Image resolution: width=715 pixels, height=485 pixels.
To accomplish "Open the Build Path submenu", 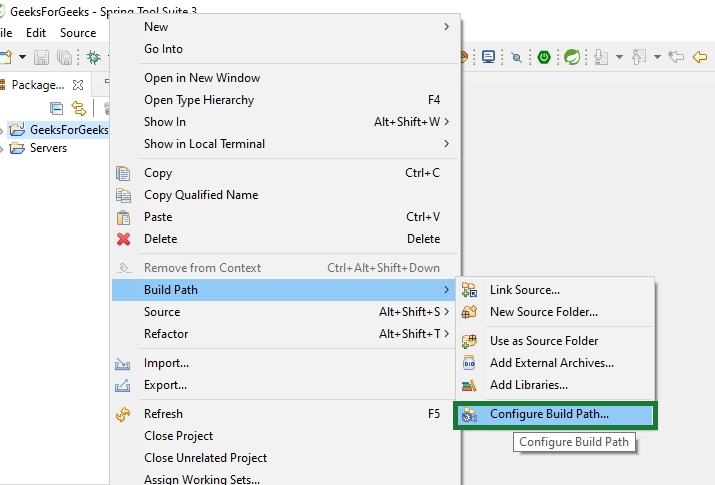I will [284, 290].
